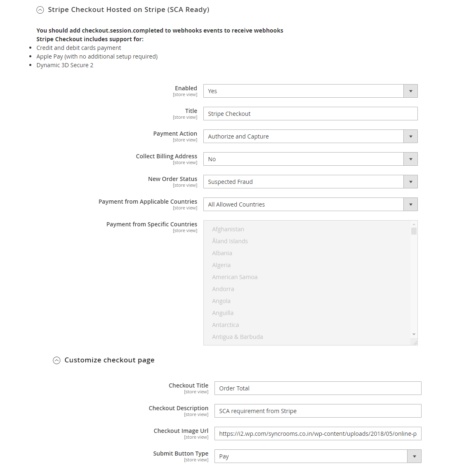Screen dimensions: 476x470
Task: Click the Title input field
Action: 310,114
